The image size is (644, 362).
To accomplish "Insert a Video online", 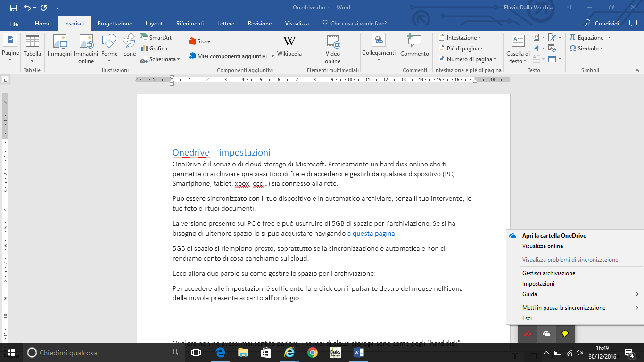I will (x=332, y=49).
